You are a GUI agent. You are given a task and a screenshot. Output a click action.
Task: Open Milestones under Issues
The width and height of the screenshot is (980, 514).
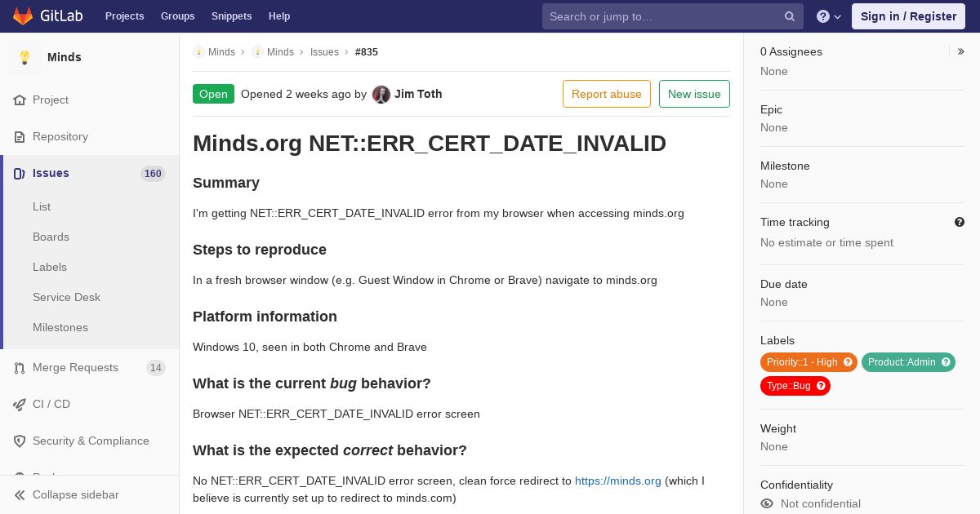click(x=60, y=328)
